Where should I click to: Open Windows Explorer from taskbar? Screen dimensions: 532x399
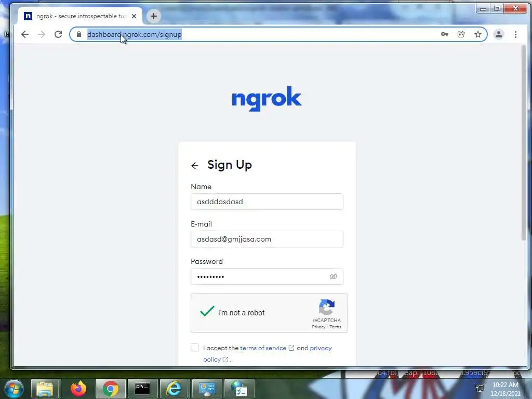45,389
